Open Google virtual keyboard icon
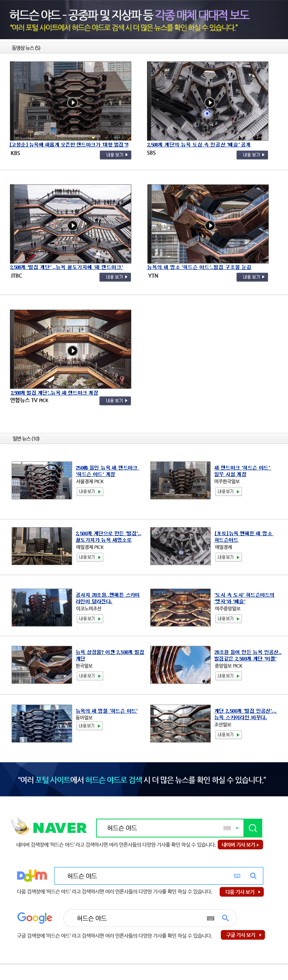288x980 pixels. coord(210,918)
